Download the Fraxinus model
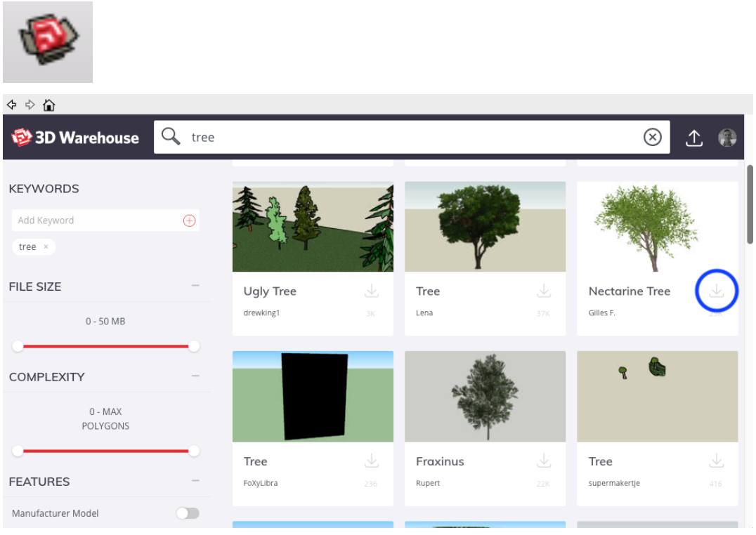 pyautogui.click(x=544, y=461)
